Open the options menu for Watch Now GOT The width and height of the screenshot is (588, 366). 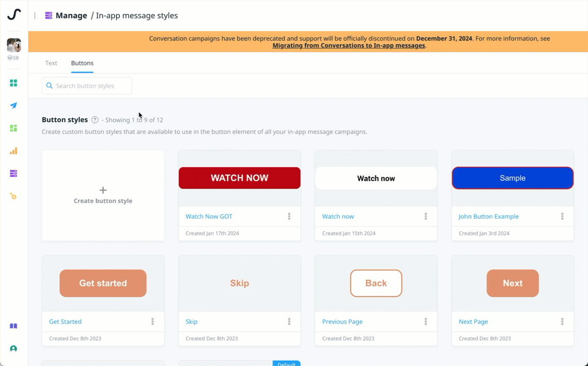(289, 216)
